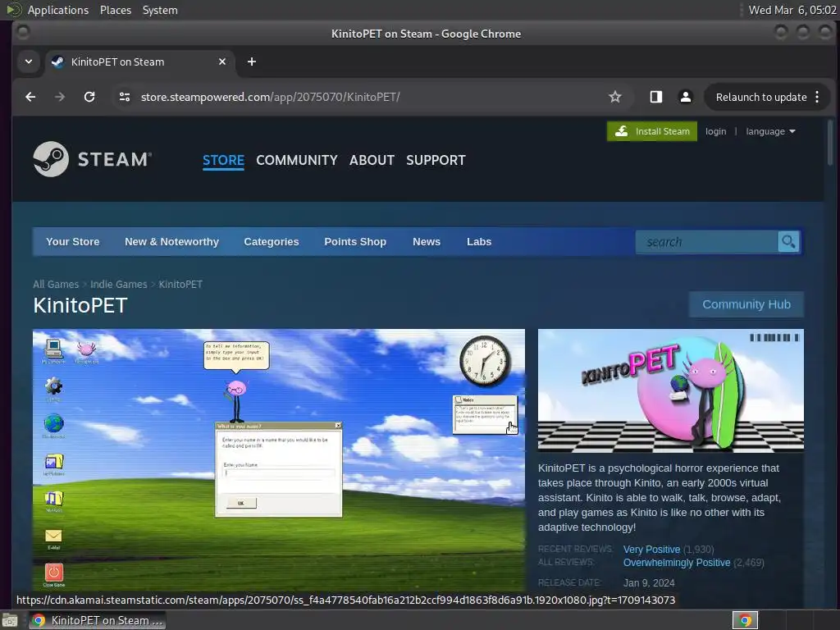This screenshot has width=840, height=630.
Task: Open the Categories tab
Action: point(272,242)
